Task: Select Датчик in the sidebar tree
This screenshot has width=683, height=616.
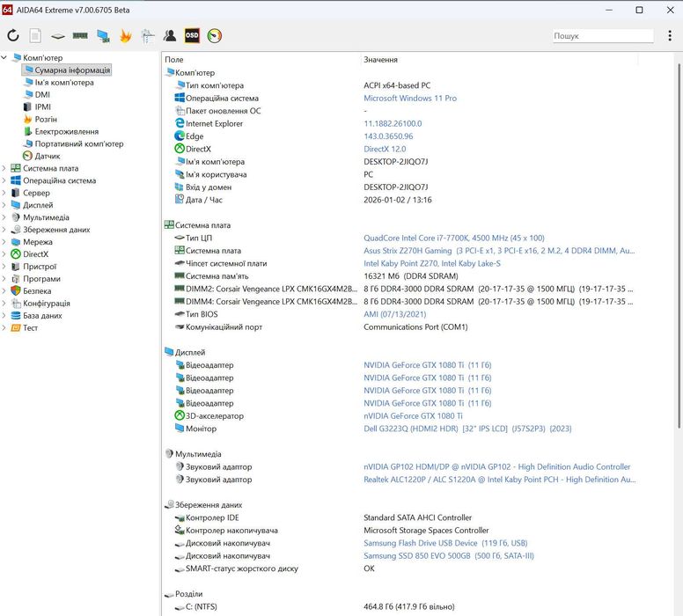Action: 48,156
